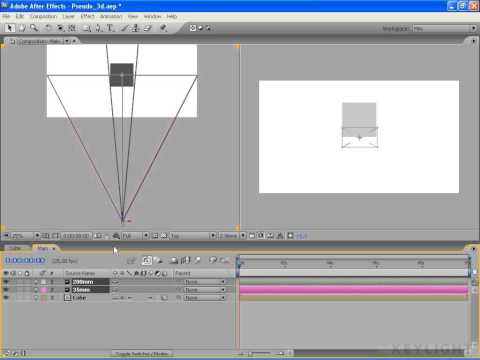
Task: Select the Eraser tool
Action: pyautogui.click(x=147, y=28)
